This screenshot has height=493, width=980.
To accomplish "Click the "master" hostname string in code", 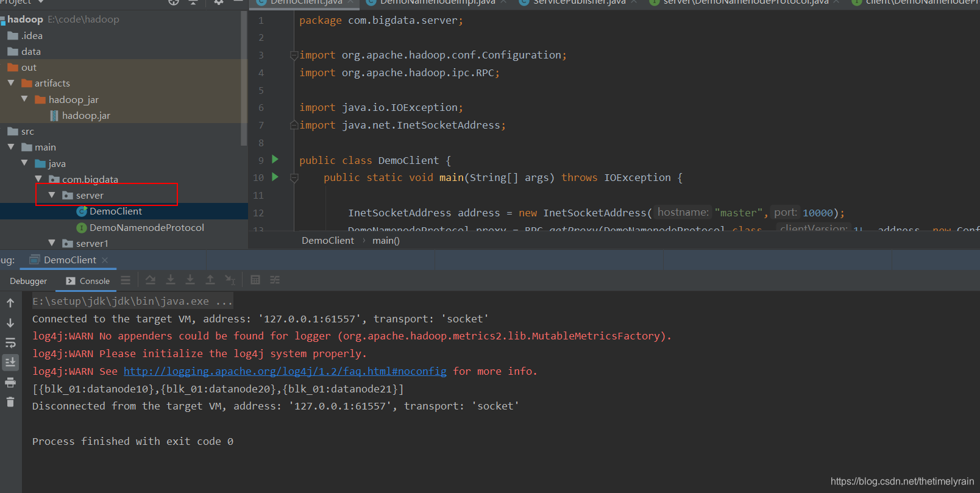I will coord(739,213).
